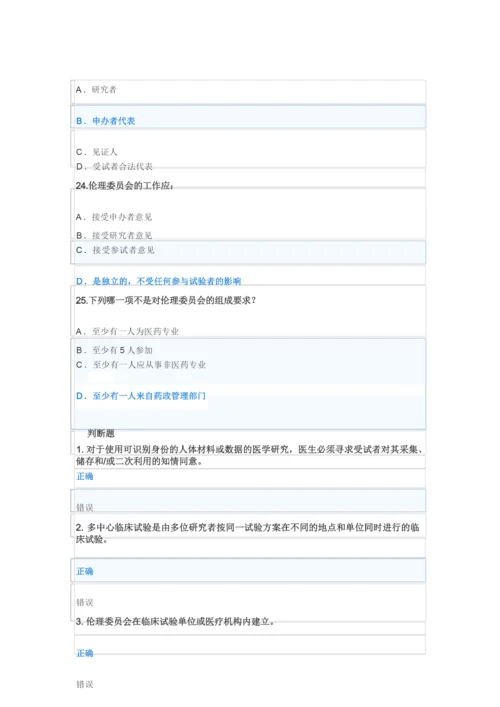Choose option C 见证人
Image resolution: width=500 pixels, height=707 pixels.
pos(96,152)
